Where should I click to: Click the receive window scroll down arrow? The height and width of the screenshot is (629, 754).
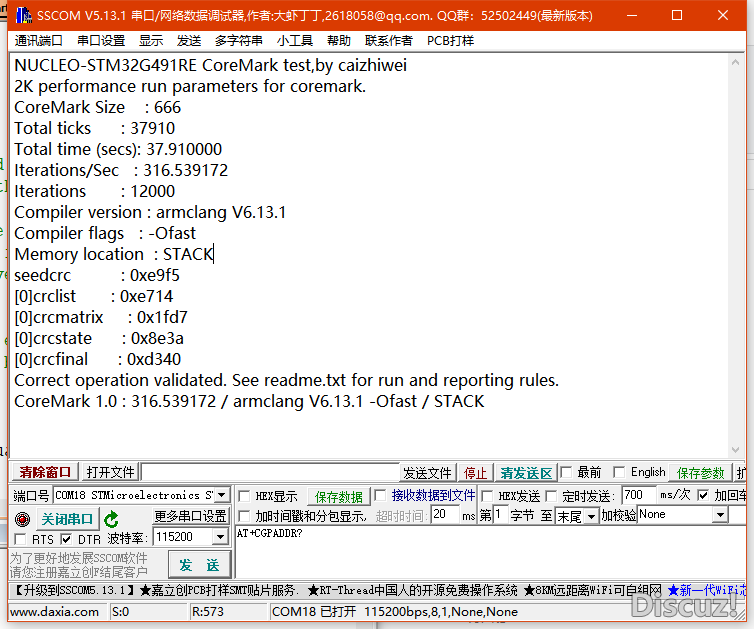click(735, 450)
